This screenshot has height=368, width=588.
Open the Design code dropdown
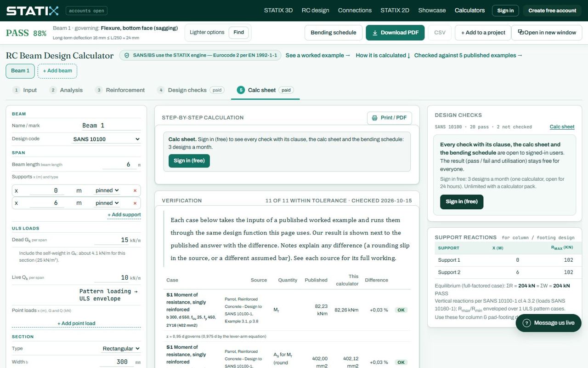pos(107,139)
